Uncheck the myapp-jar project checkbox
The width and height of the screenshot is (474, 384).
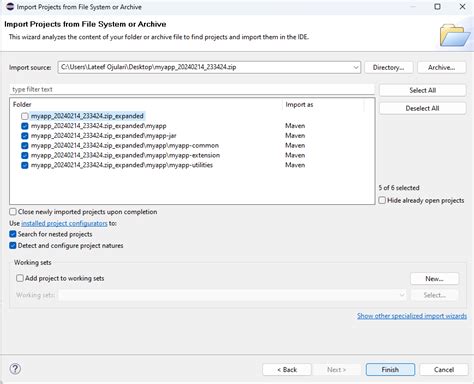pyautogui.click(x=25, y=136)
